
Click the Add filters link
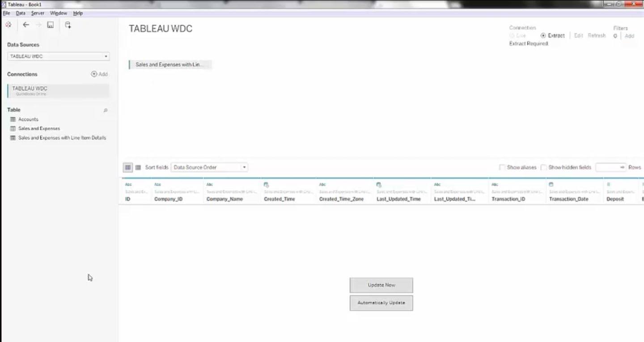(629, 36)
